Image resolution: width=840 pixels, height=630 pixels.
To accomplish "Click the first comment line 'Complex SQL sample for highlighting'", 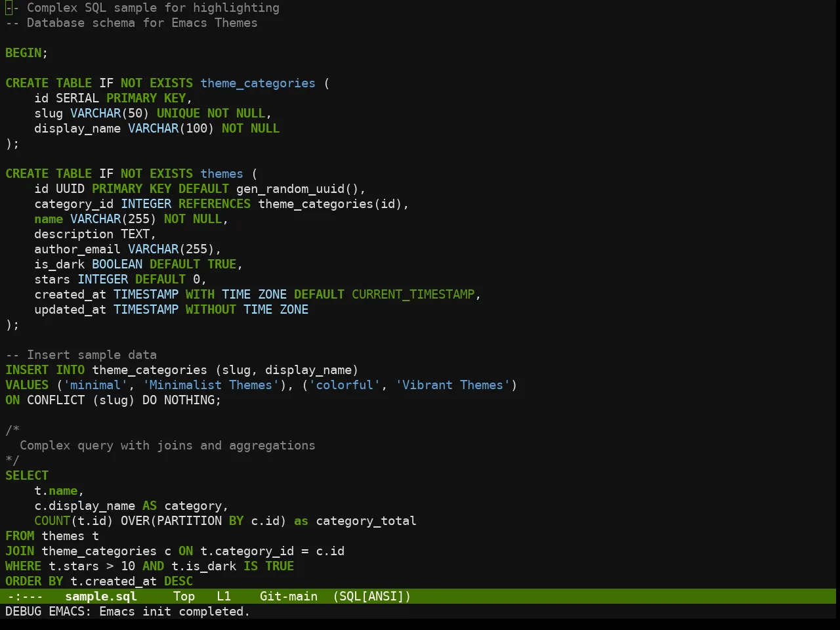I will coord(153,8).
